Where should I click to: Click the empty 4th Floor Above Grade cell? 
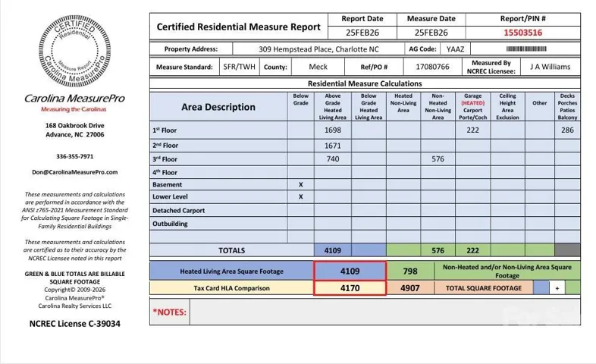332,172
